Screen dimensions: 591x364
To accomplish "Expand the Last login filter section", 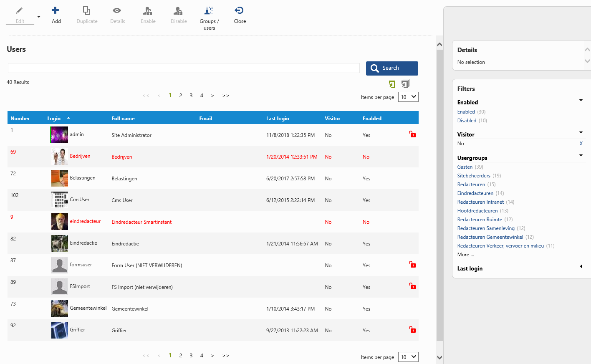I will [581, 266].
